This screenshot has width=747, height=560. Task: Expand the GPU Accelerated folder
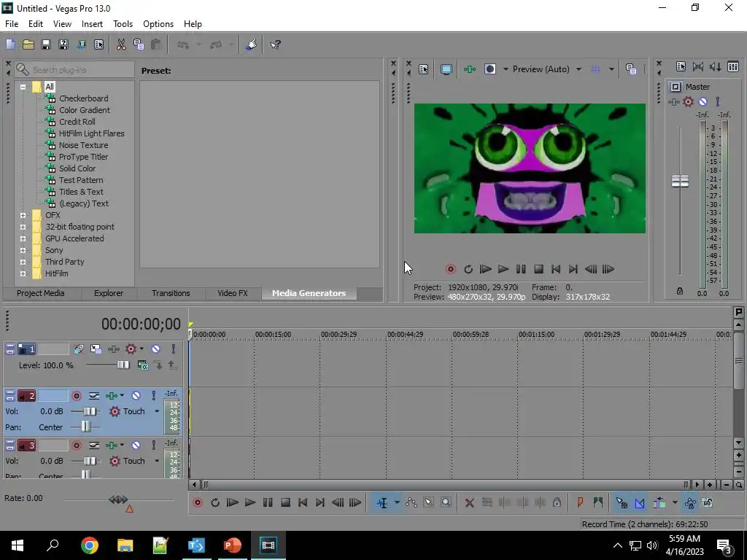(x=23, y=238)
